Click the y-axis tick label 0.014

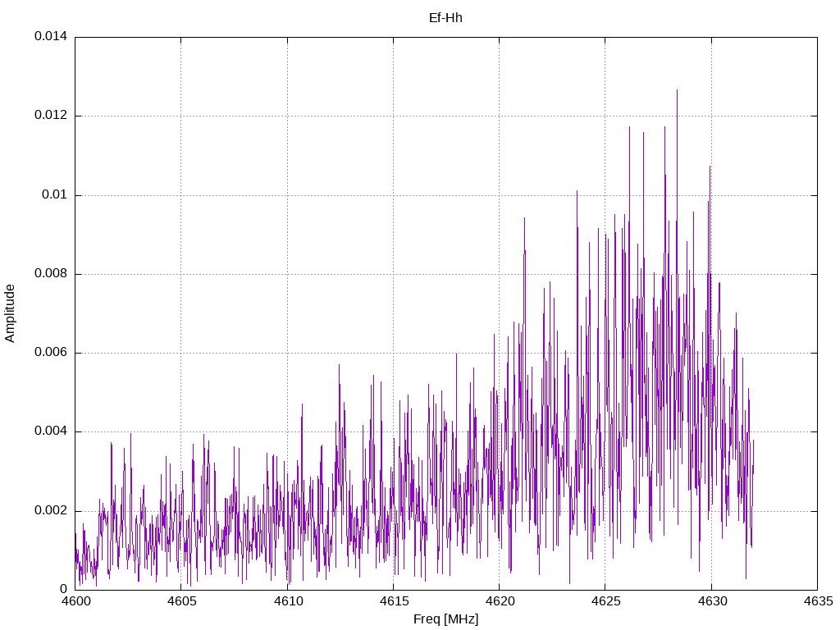coord(51,36)
